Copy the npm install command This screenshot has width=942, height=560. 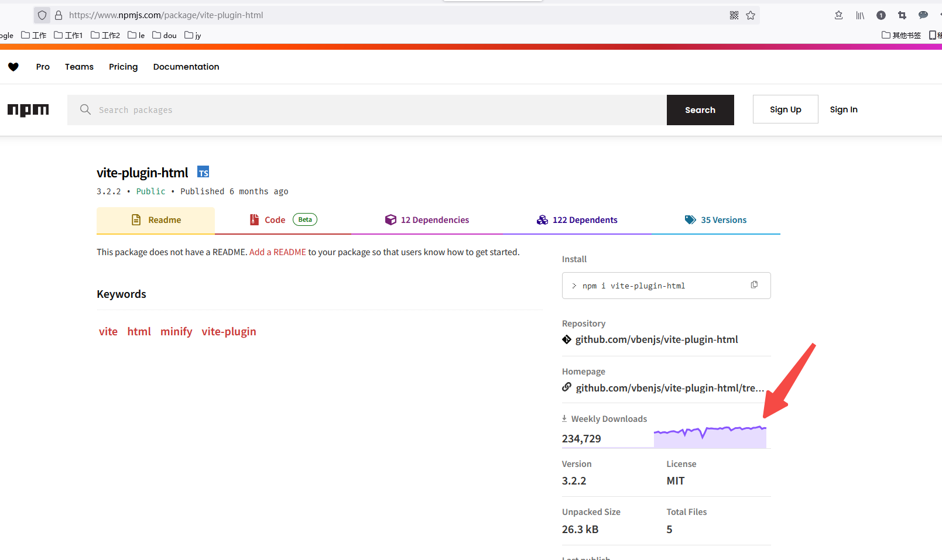[754, 285]
